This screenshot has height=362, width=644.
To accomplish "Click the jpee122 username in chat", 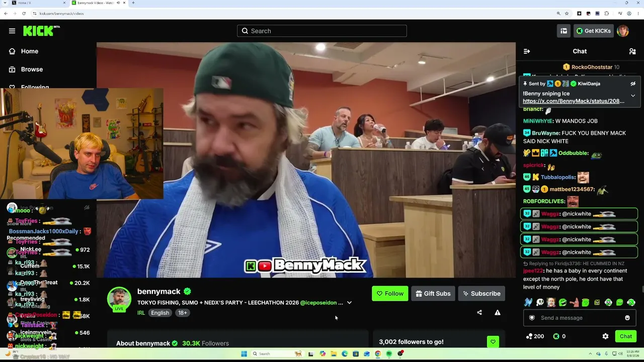I will (x=533, y=271).
